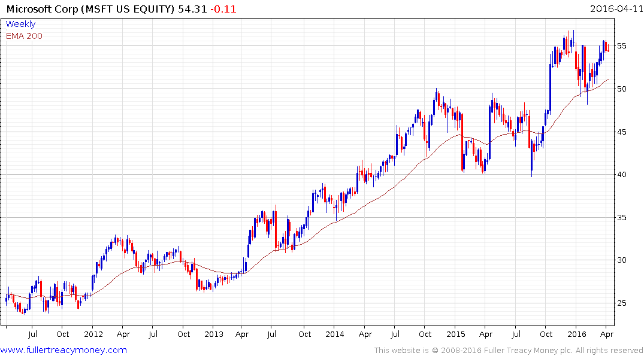The height and width of the screenshot is (359, 644).
Task: Click the EMA 200 legend label
Action: click(x=24, y=36)
